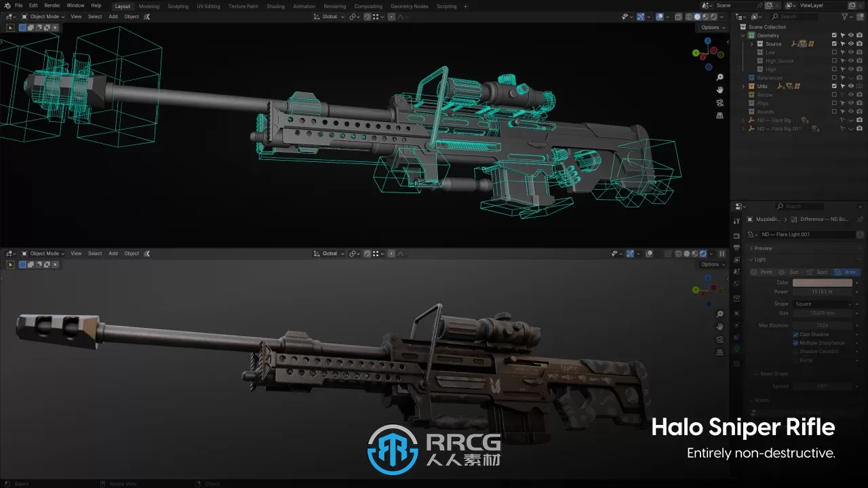Open the File menu

(x=19, y=5)
